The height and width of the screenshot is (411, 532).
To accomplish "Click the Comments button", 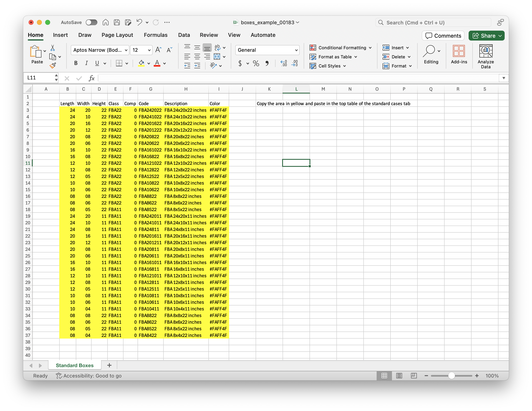I will click(443, 36).
